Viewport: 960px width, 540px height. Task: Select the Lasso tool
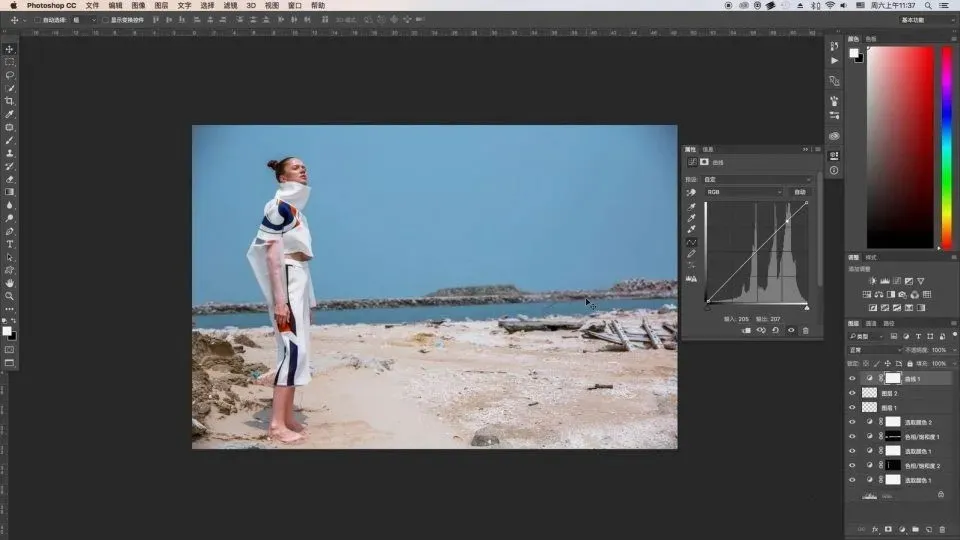(10, 75)
